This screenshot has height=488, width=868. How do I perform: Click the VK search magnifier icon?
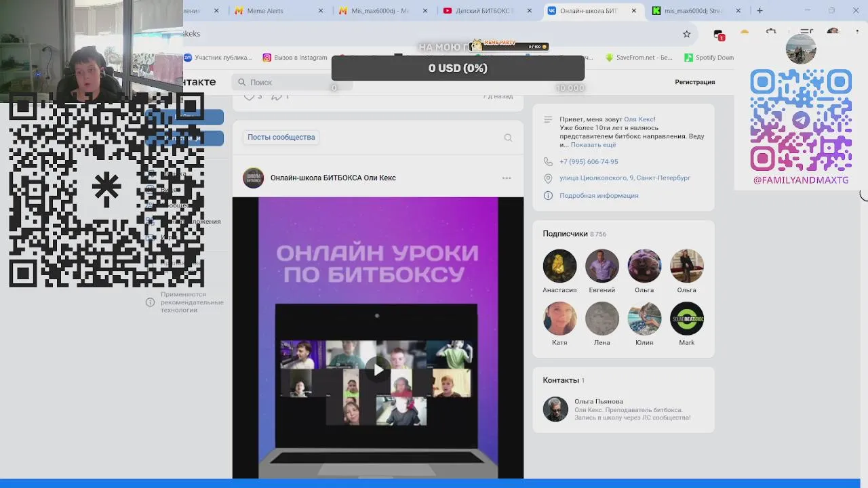click(x=242, y=82)
